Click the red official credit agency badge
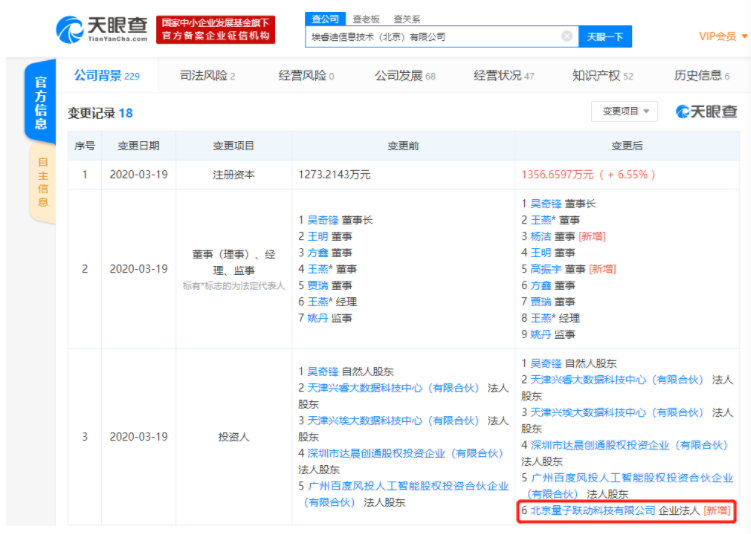This screenshot has height=534, width=751. pos(215,29)
